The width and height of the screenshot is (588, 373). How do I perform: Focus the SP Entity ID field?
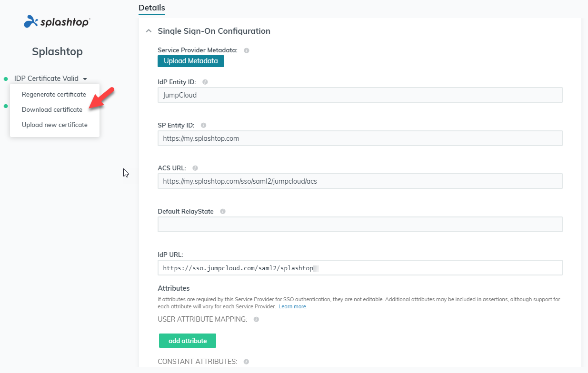tap(360, 138)
